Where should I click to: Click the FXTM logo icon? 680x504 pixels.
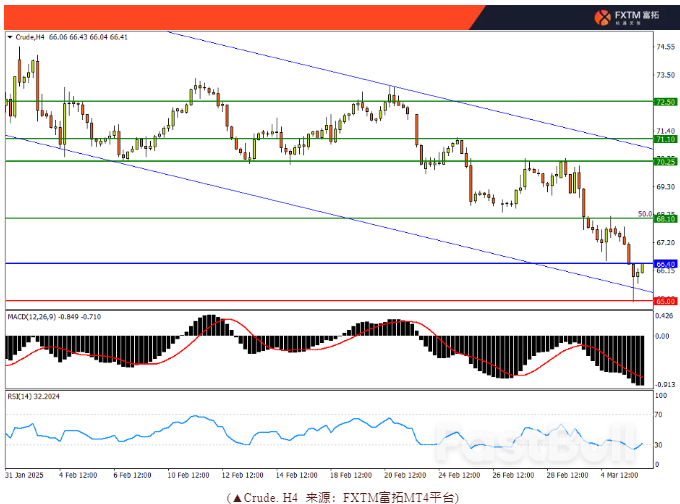603,17
